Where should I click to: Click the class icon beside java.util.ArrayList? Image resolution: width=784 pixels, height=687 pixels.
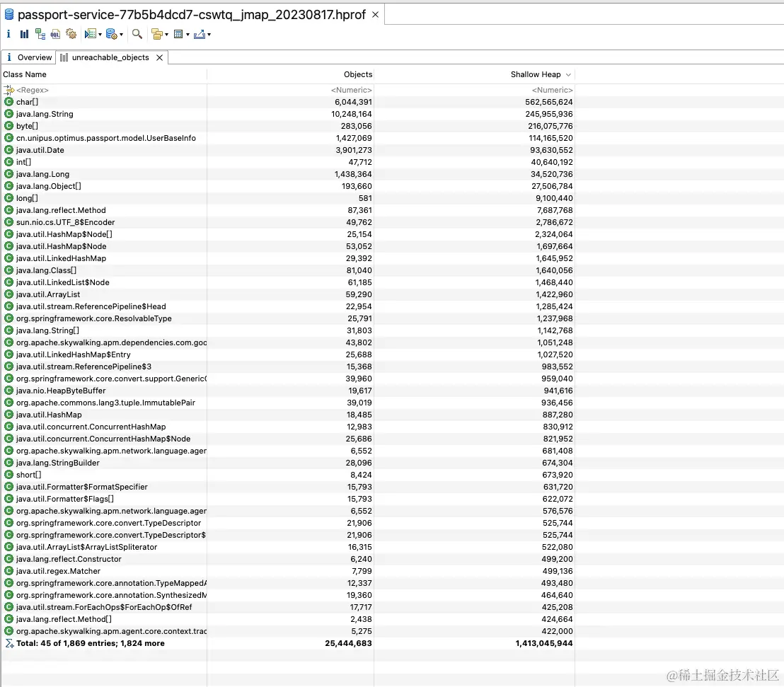8,294
